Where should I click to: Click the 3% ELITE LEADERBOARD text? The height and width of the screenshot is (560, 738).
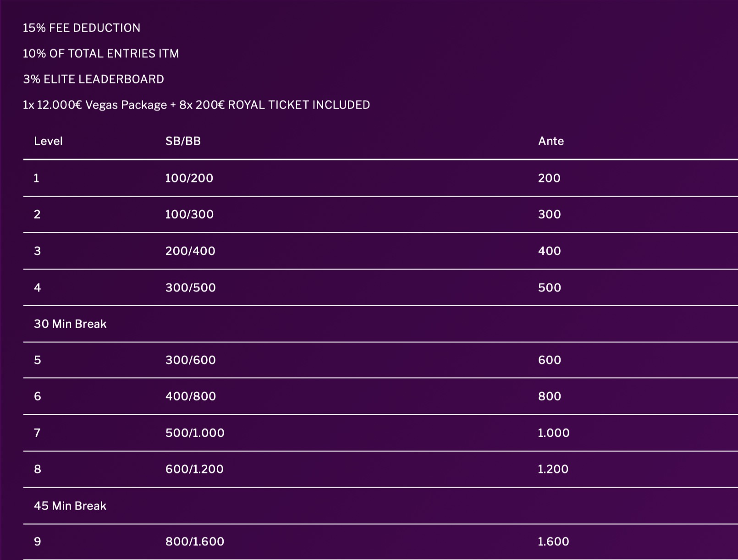point(94,79)
